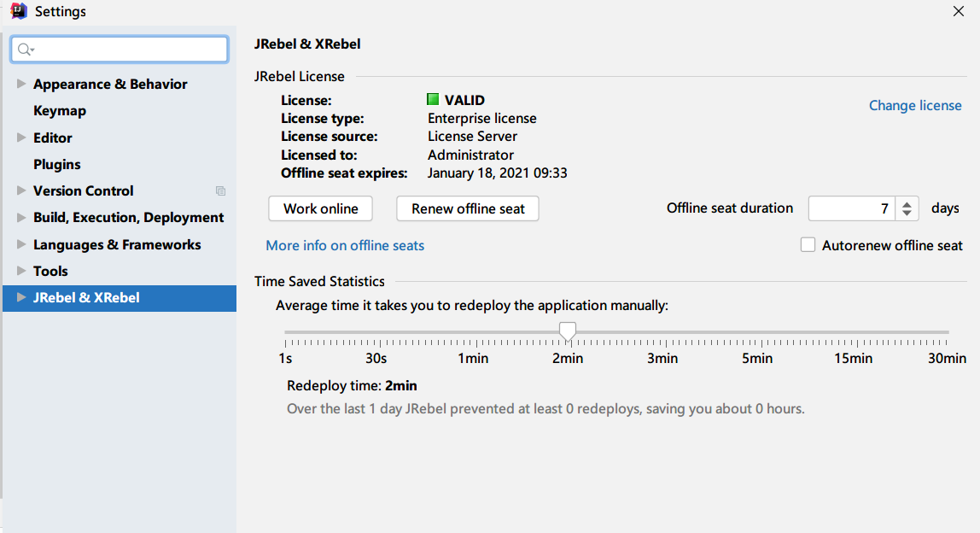The width and height of the screenshot is (980, 533).
Task: Open the Change license link
Action: point(915,106)
